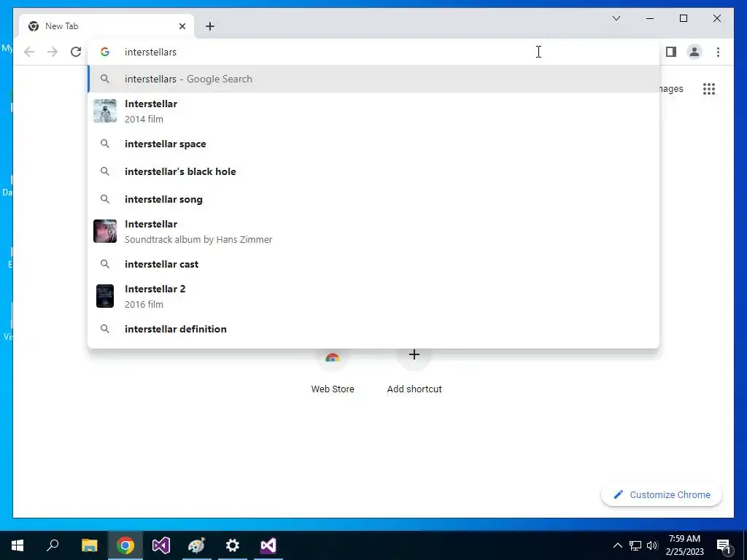Open Windows taskbar search
Viewport: 747px width, 560px height.
[53, 545]
